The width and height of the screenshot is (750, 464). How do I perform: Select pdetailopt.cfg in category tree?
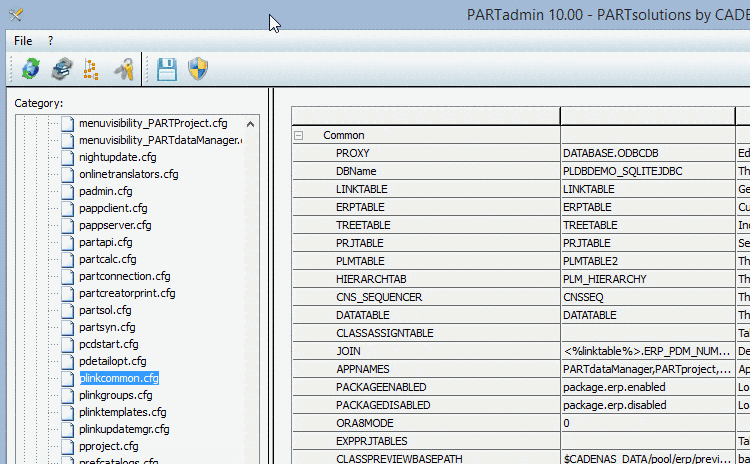click(113, 361)
